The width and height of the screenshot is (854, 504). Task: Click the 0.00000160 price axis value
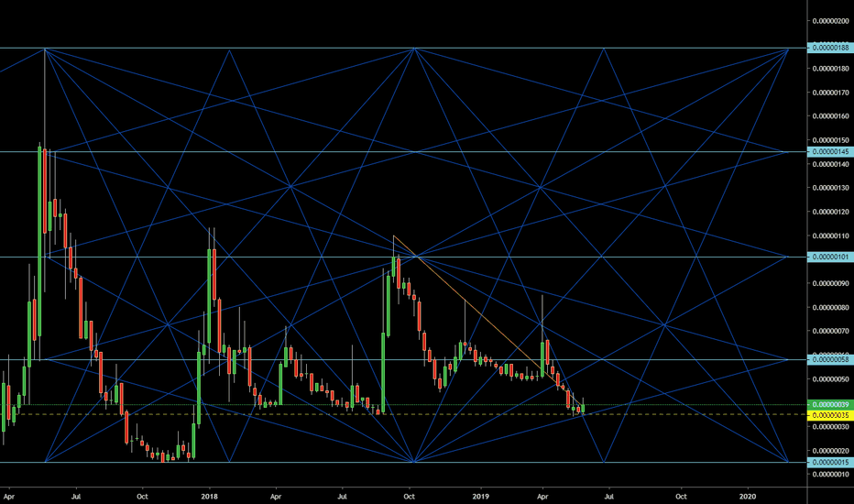pyautogui.click(x=830, y=116)
